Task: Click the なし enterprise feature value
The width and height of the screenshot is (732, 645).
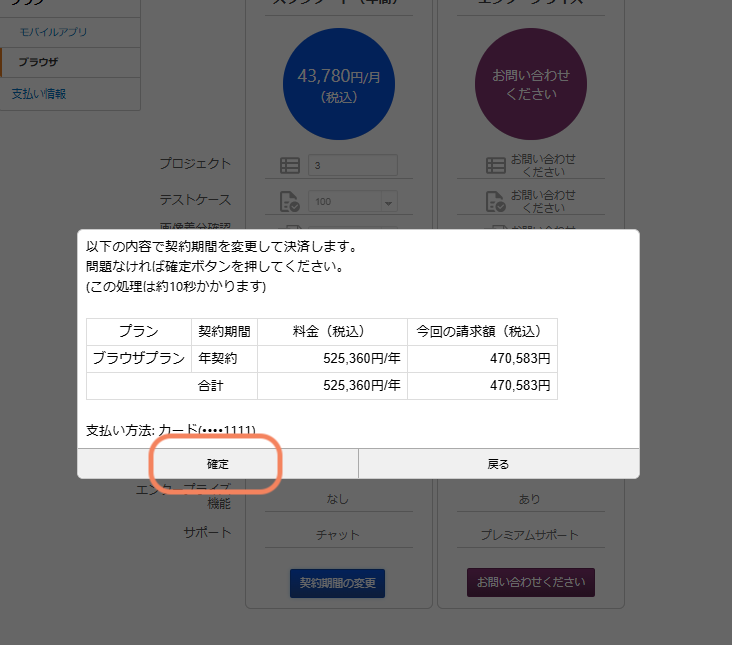Action: pyautogui.click(x=338, y=499)
